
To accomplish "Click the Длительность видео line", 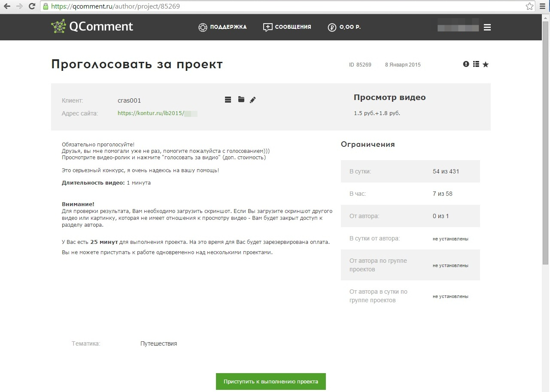I will (x=106, y=183).
